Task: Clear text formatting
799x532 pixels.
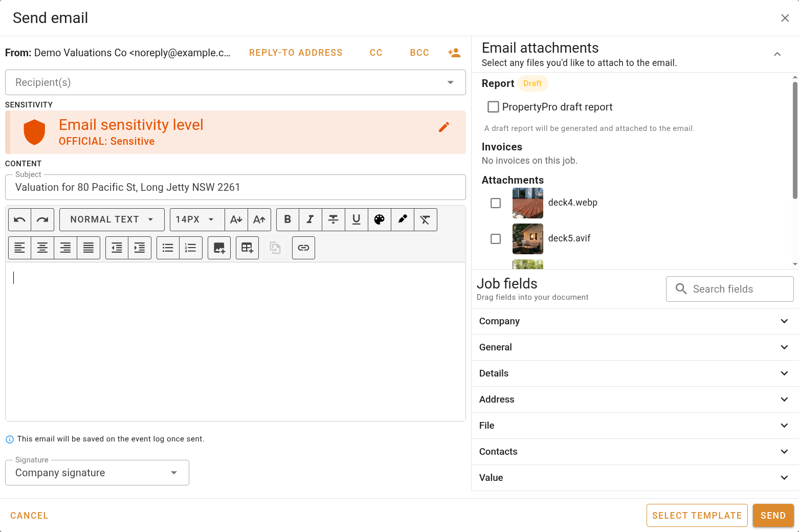Action: pos(426,219)
